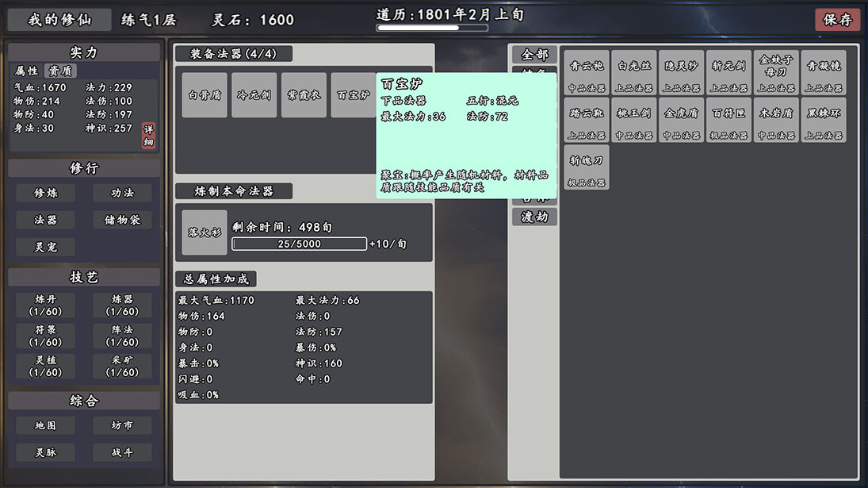This screenshot has height=488, width=868.
Task: Click the 落火衫 natal artifact slot
Action: (x=205, y=232)
